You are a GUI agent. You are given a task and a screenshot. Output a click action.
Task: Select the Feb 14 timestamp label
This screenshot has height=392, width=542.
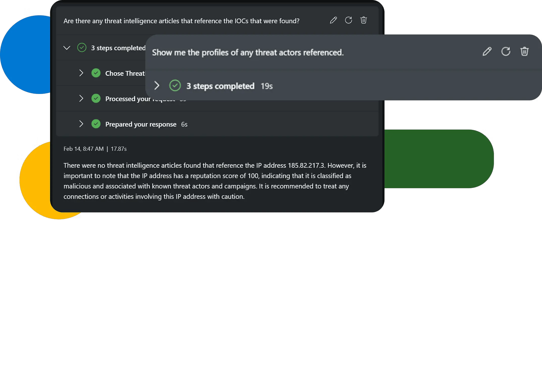[83, 149]
